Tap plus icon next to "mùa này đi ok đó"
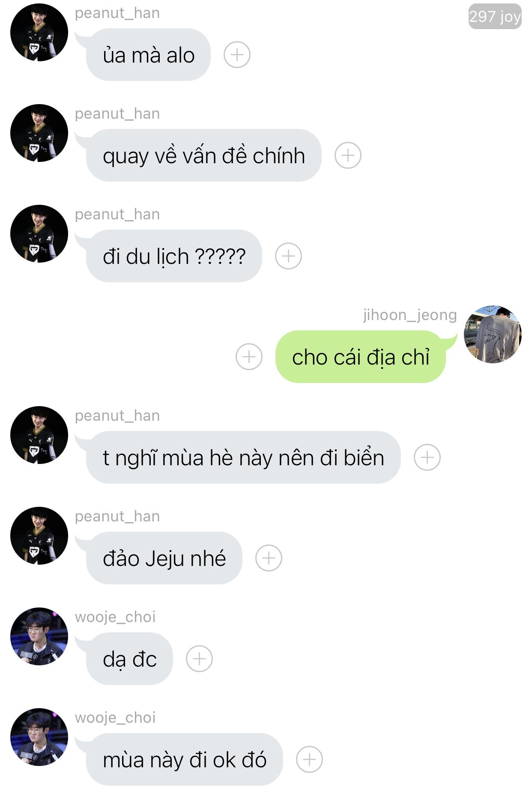This screenshot has height=799, width=532. pos(309,760)
